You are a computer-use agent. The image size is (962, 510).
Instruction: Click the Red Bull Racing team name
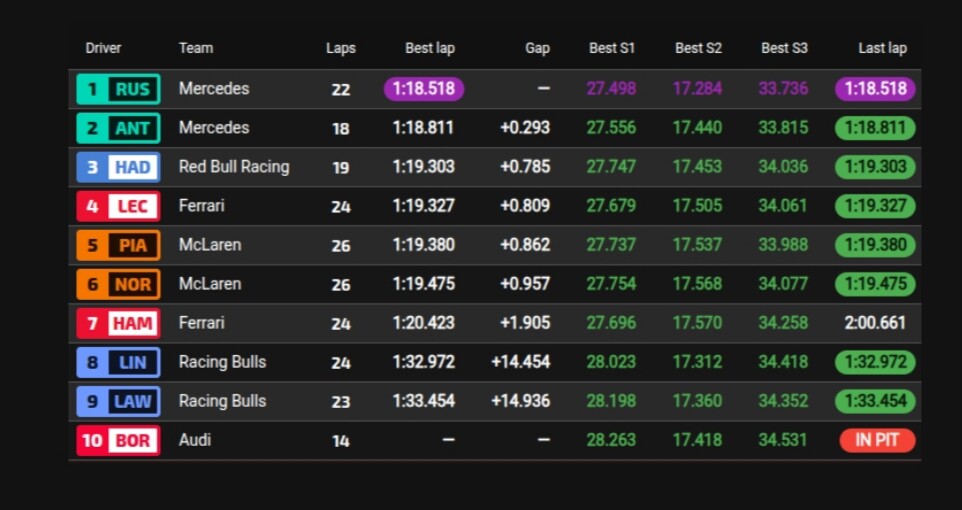click(234, 167)
